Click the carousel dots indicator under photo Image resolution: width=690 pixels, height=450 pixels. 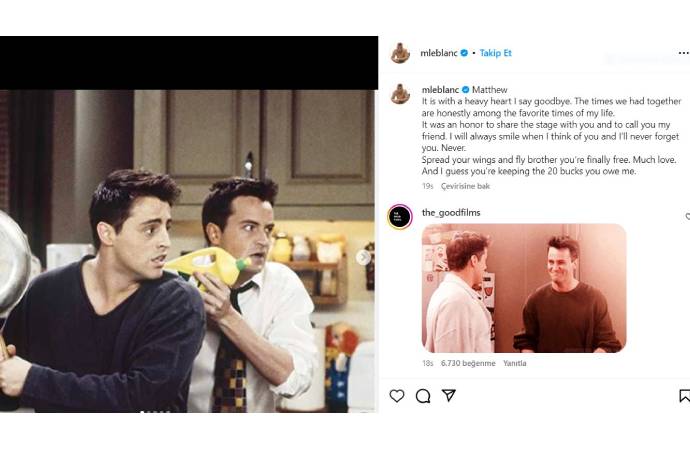point(155,411)
